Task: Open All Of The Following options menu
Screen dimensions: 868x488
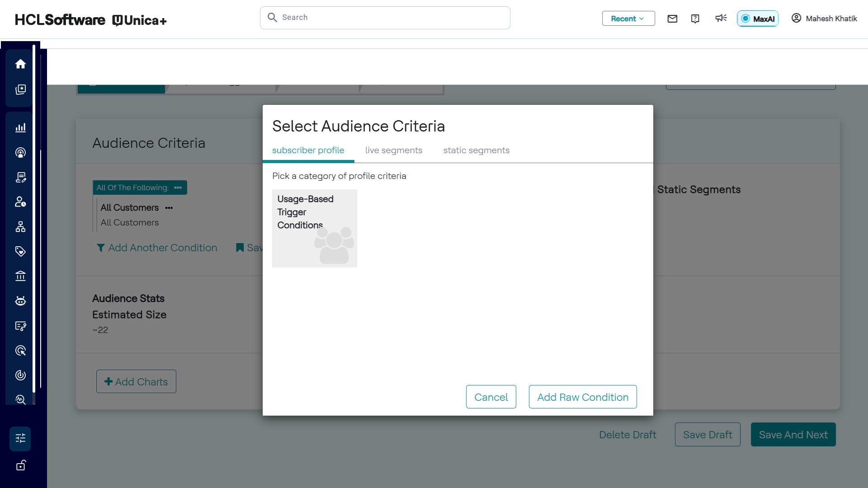Action: (x=178, y=188)
